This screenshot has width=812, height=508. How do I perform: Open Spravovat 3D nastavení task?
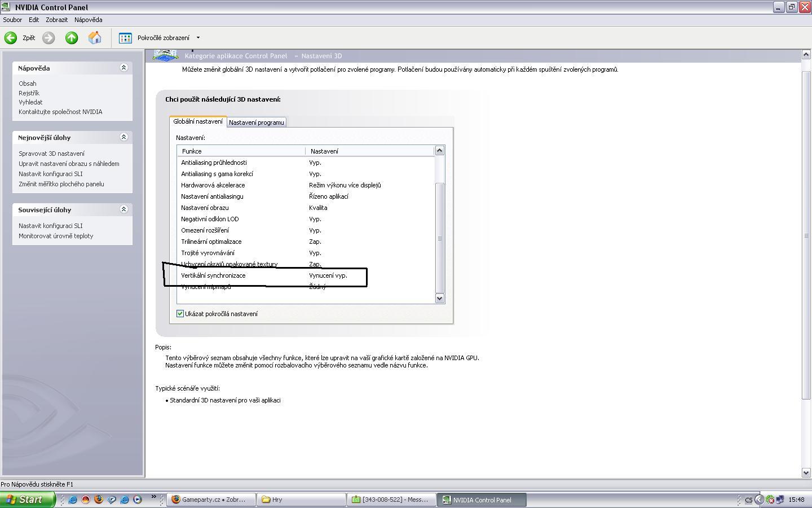(x=51, y=154)
